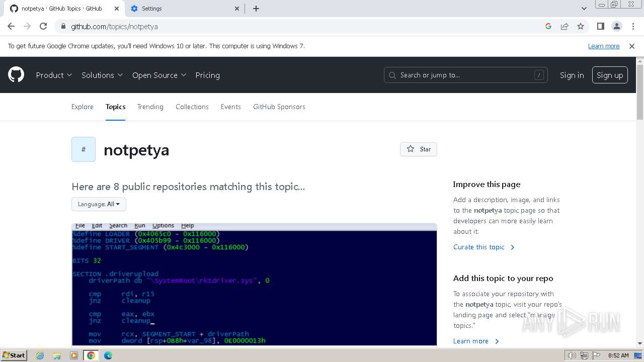Click the Sign in link
644x362 pixels.
[x=572, y=75]
